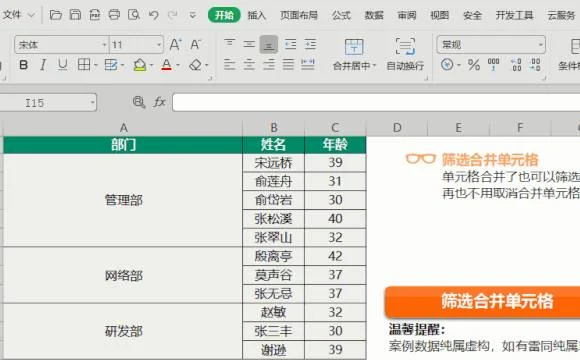
Task: Select column A header
Action: point(123,128)
